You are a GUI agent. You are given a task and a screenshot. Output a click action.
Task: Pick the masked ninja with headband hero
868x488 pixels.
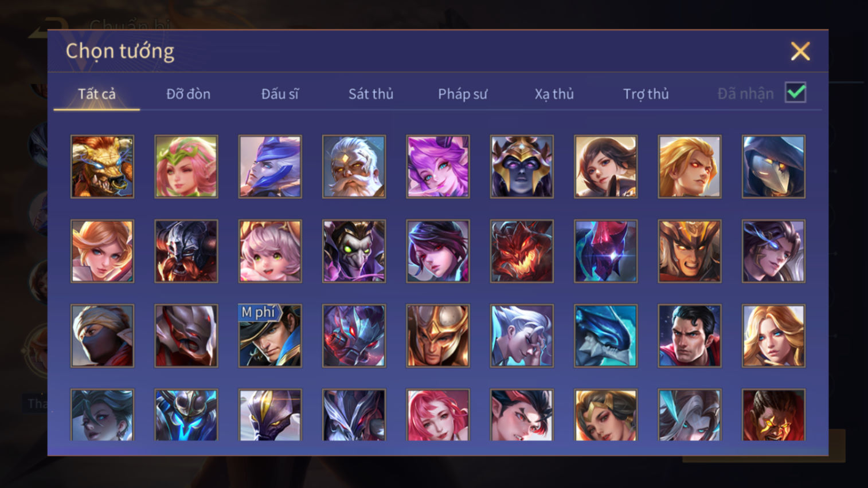pyautogui.click(x=102, y=336)
